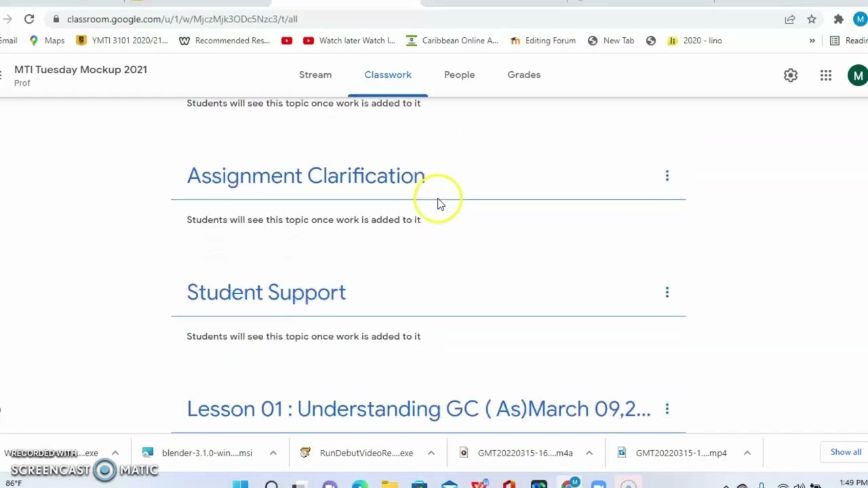Click the taskbar clock showing 1:49 PM

point(853,483)
